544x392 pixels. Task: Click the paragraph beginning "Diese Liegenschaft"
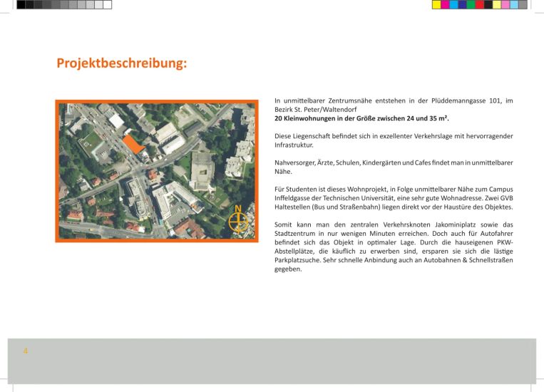pos(394,140)
